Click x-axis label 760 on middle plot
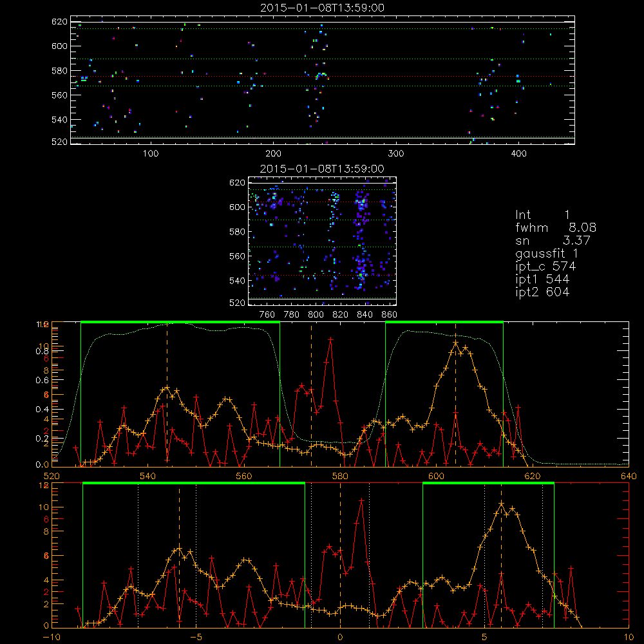Screen dimensions: 644x644 267,315
